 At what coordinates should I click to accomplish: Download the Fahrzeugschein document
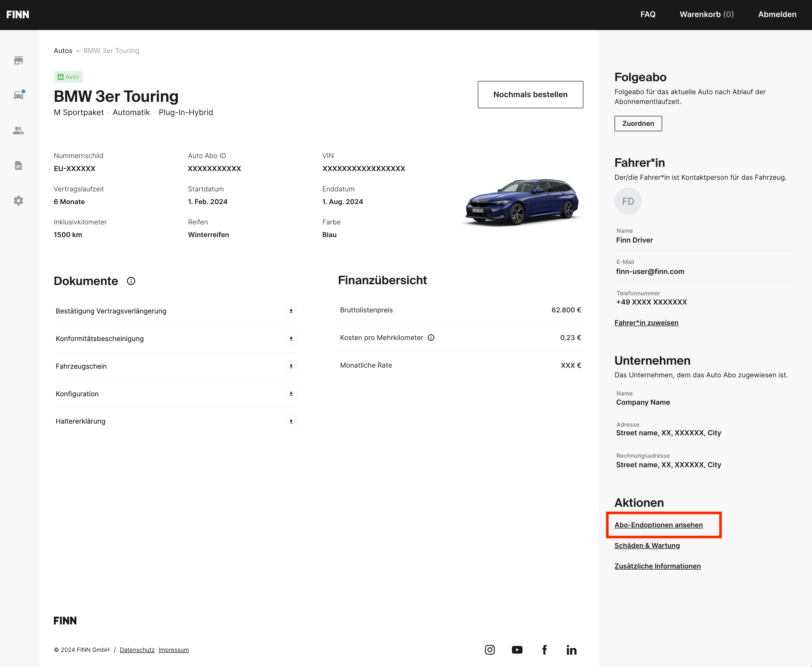coord(291,366)
